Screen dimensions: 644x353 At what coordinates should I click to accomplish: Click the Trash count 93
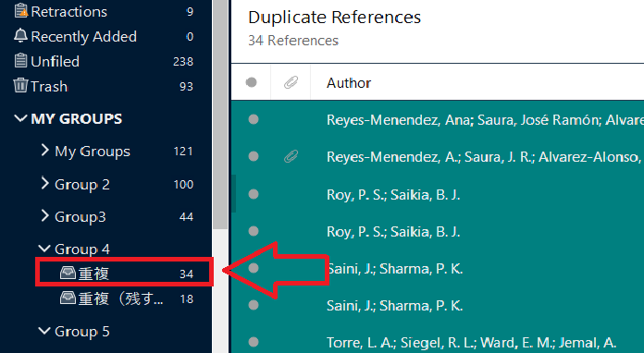pos(187,87)
